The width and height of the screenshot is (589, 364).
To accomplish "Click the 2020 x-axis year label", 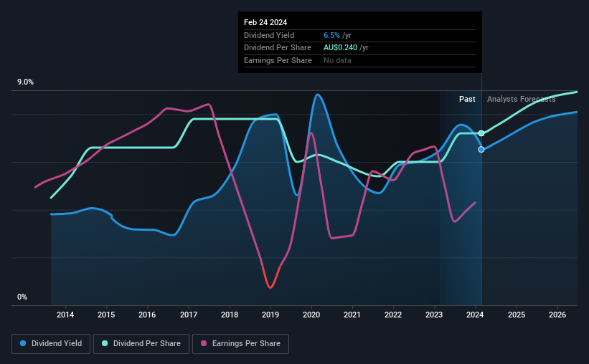I will click(x=311, y=315).
